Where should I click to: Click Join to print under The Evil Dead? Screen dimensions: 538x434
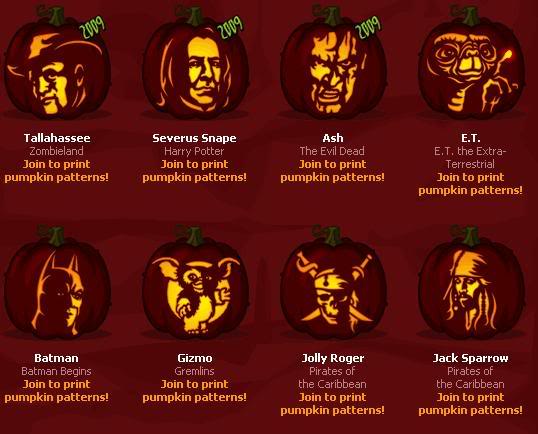click(332, 171)
